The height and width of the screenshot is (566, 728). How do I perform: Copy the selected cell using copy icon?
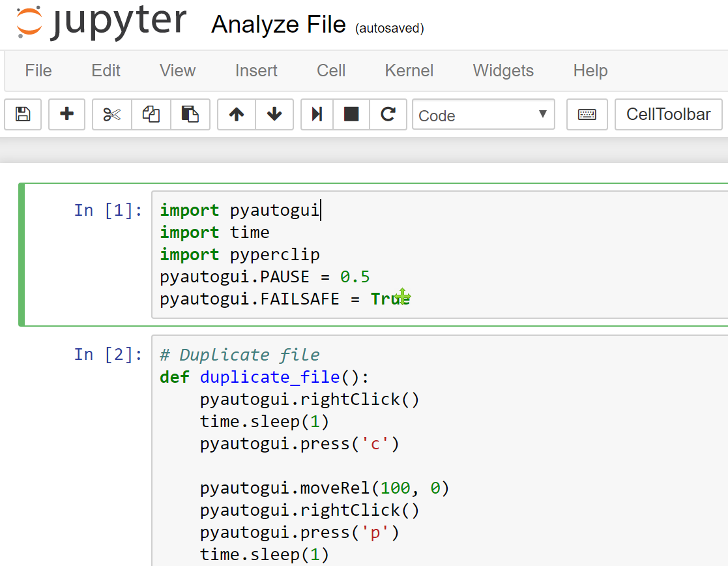[x=151, y=114]
